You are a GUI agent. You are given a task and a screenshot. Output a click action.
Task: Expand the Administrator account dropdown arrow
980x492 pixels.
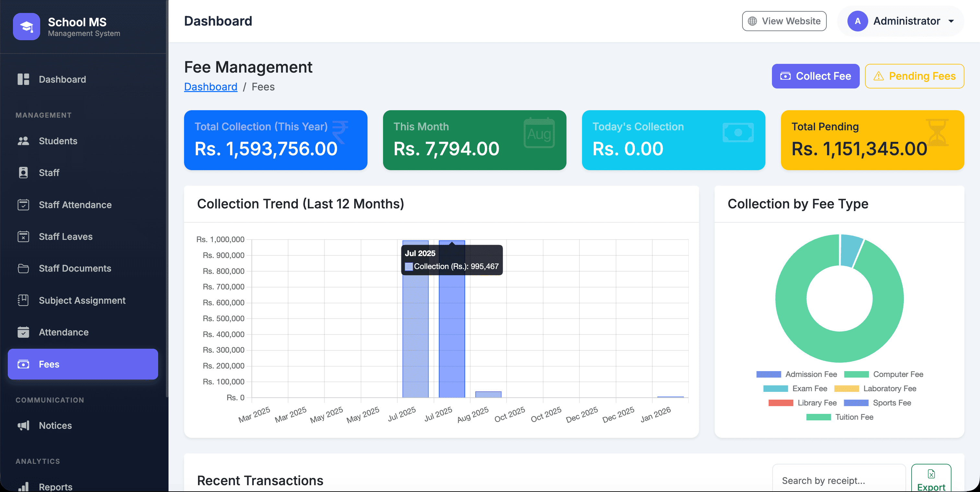point(951,21)
